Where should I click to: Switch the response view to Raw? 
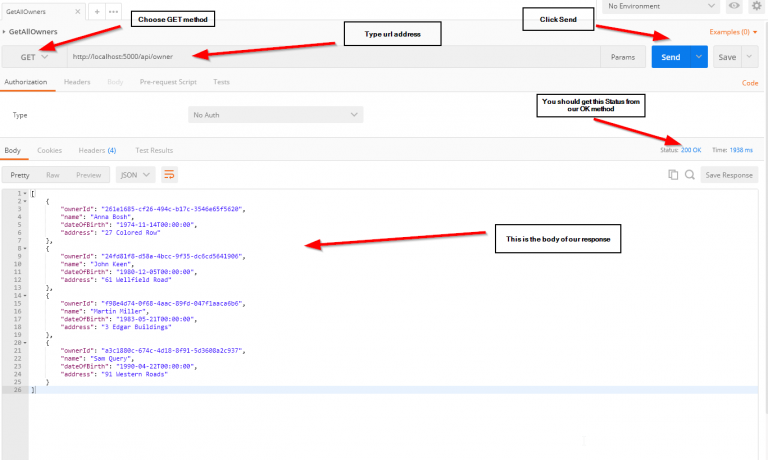click(52, 175)
